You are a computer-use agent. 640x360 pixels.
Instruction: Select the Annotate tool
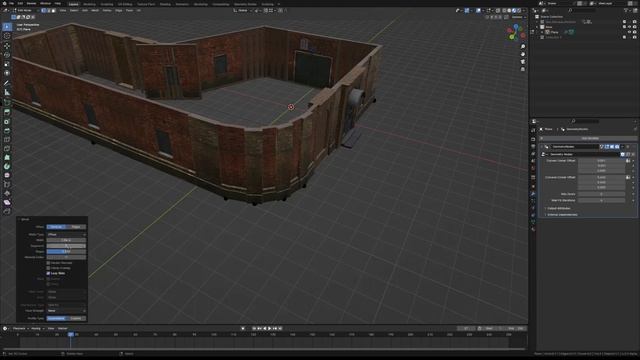(7, 83)
